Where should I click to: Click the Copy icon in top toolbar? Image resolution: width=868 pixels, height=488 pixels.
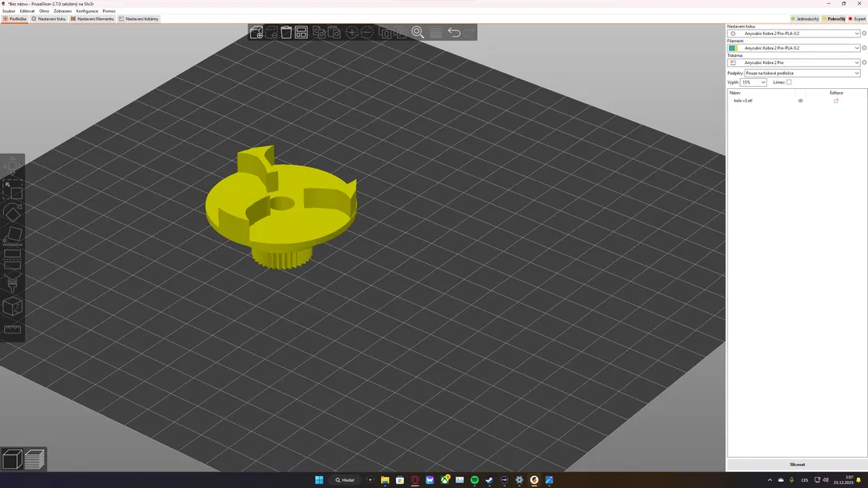pos(319,32)
